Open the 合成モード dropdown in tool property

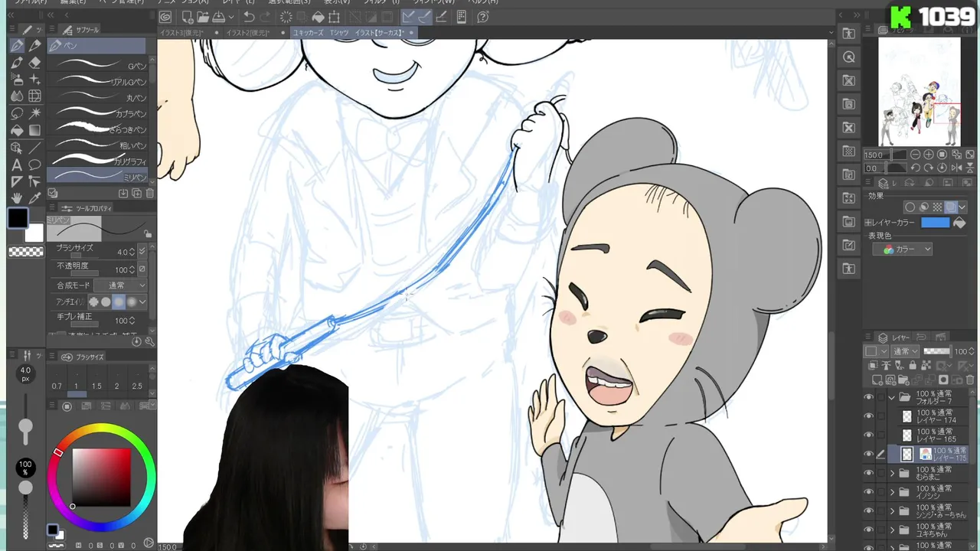(119, 285)
